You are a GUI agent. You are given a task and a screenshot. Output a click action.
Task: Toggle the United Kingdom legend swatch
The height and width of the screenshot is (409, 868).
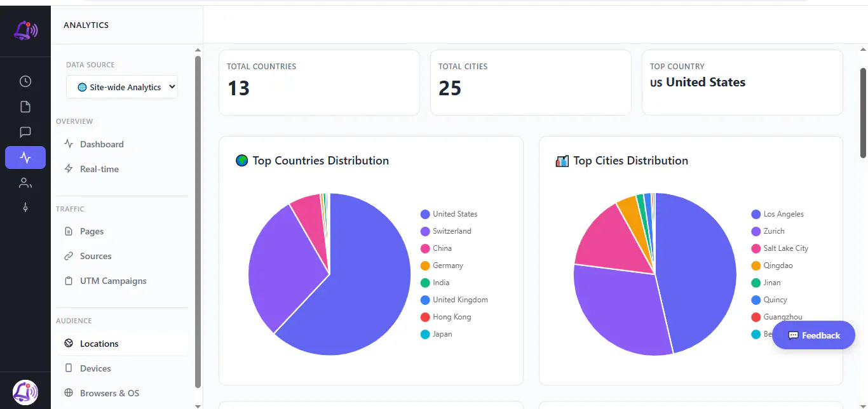[x=425, y=300]
